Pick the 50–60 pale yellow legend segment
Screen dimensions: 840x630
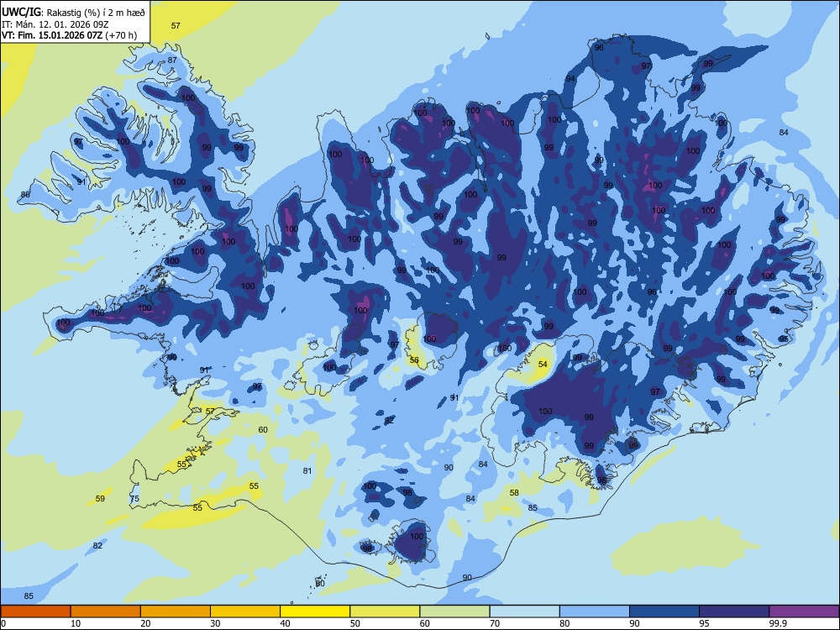385,612
